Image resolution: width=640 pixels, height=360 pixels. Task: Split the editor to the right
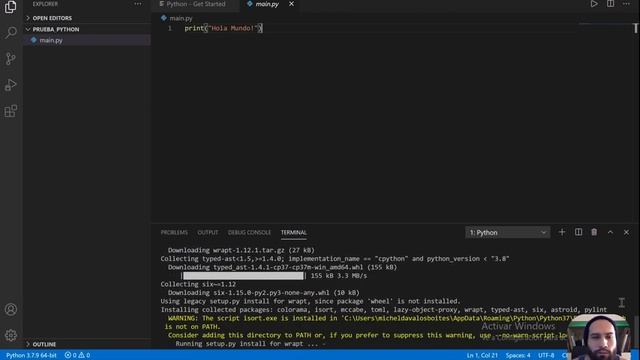(610, 4)
